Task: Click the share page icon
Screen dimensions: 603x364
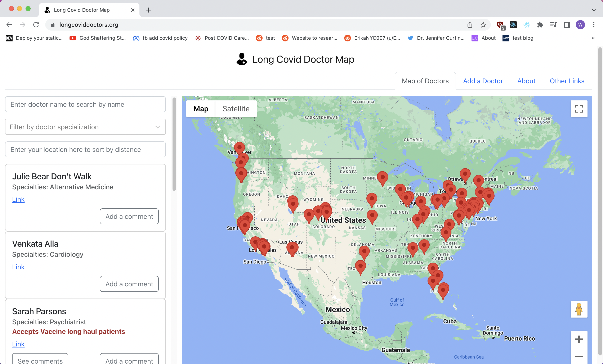Action: [x=469, y=25]
